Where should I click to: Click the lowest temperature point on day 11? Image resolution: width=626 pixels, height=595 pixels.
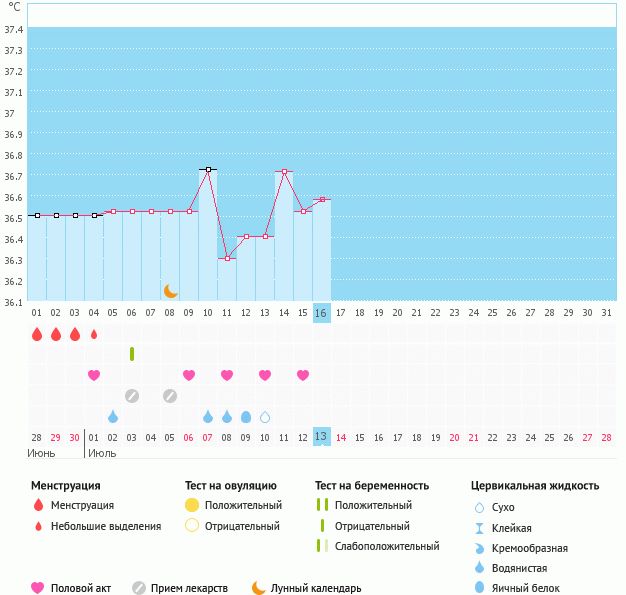(x=227, y=259)
